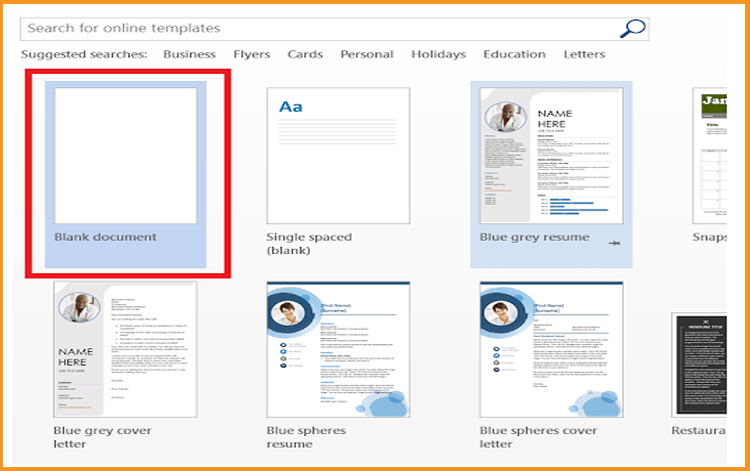Search suggested category Cards
Screen dimensions: 750x471
(305, 55)
